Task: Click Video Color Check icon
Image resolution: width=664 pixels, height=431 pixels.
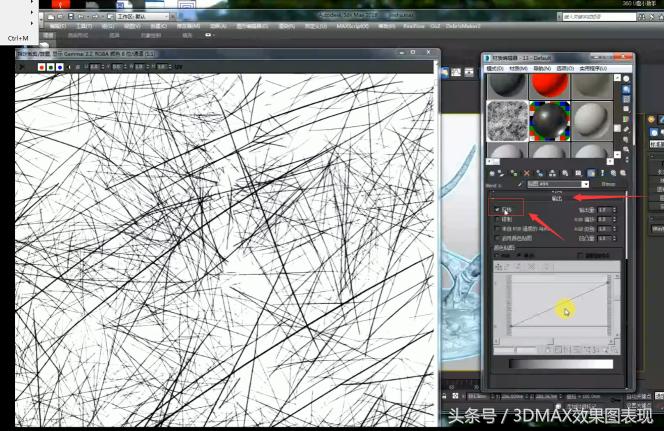Action: 626,119
